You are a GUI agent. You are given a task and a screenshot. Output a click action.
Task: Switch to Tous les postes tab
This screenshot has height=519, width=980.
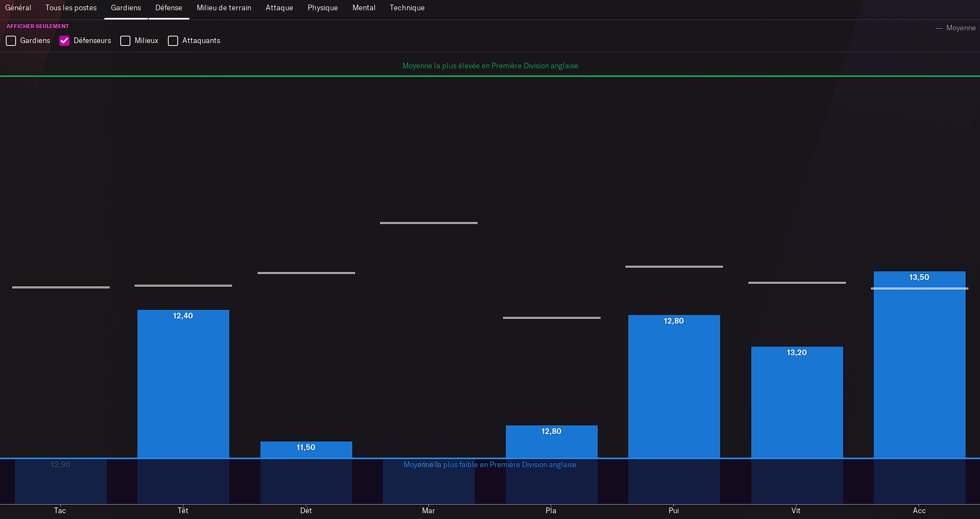tap(71, 8)
